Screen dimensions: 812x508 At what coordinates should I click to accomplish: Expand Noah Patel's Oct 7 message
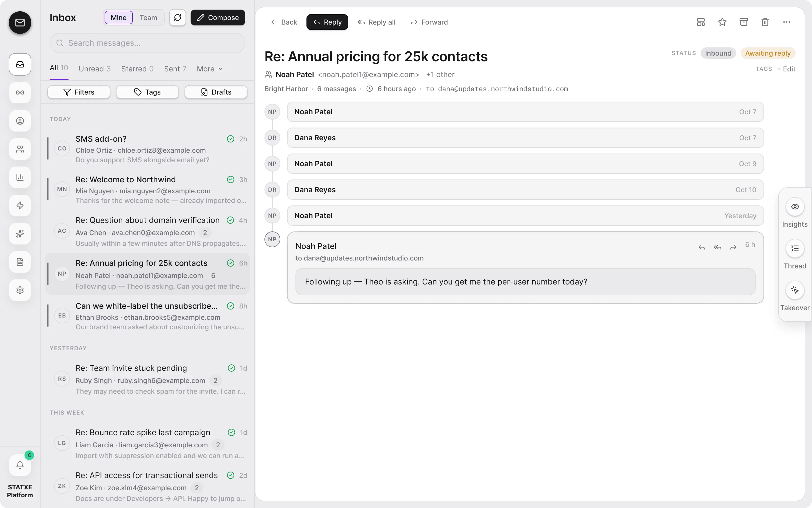click(525, 112)
